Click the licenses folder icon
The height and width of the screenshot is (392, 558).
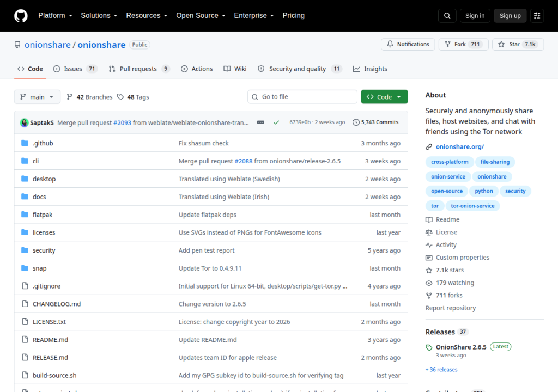[25, 232]
